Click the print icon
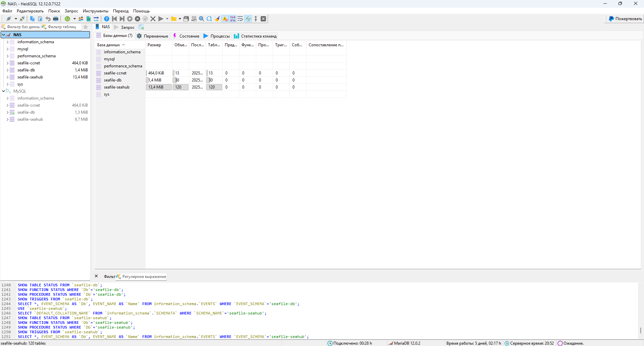644x346 pixels. (x=55, y=19)
